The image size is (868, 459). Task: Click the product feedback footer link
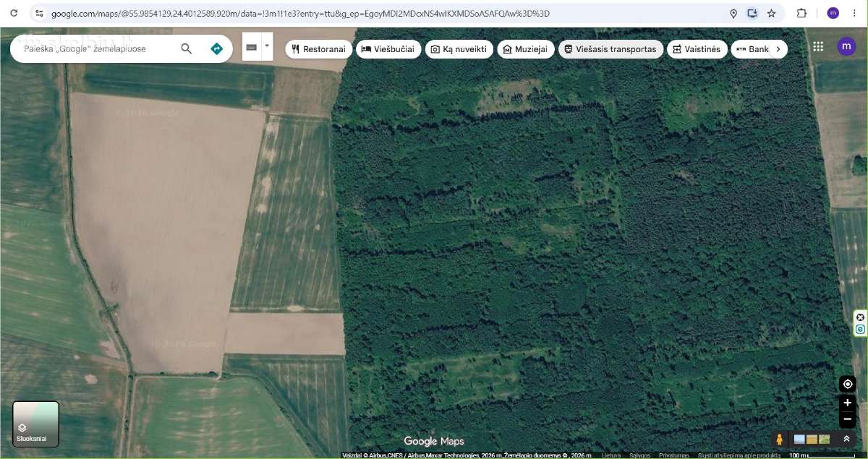click(x=739, y=455)
